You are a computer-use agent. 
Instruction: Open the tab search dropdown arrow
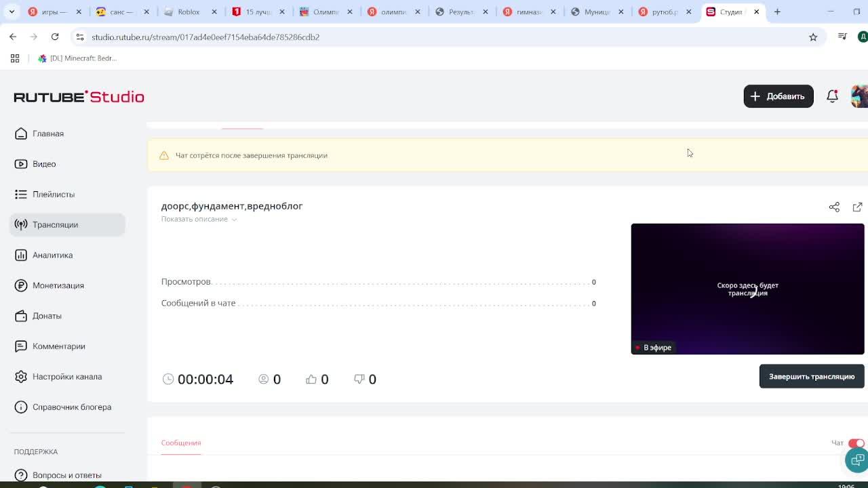[12, 12]
